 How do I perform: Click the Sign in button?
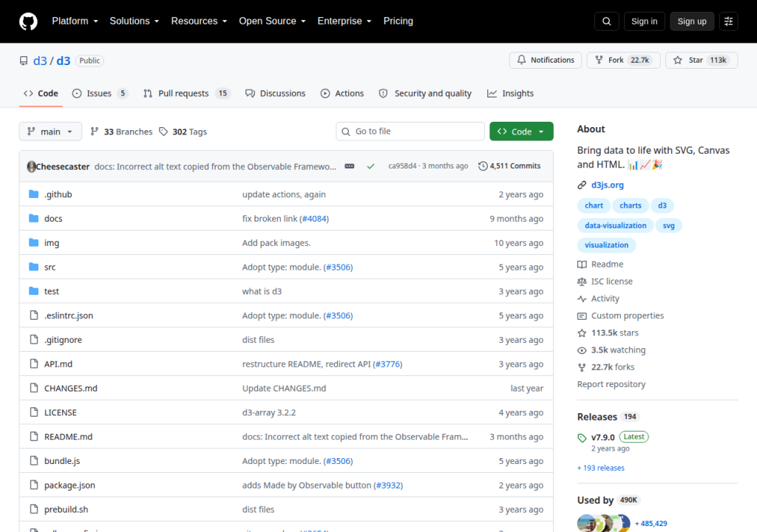644,21
